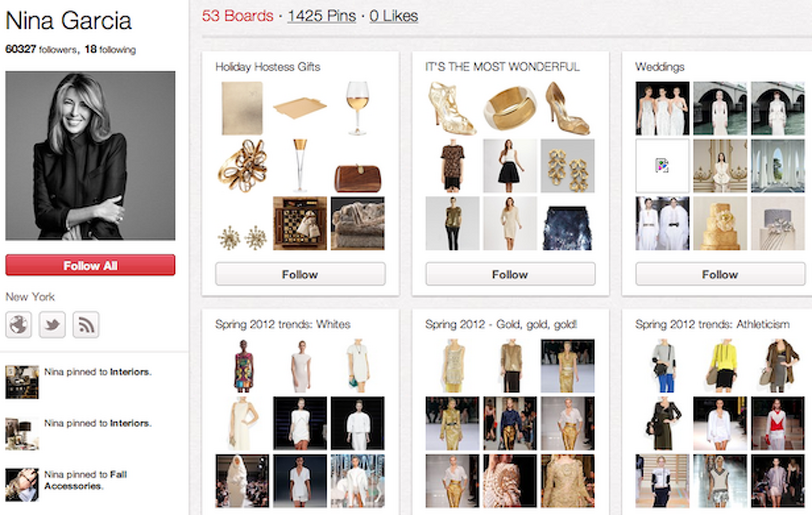Screen dimensions: 812x515
Task: Click the gold wedding cake thumbnail
Action: pos(720,223)
